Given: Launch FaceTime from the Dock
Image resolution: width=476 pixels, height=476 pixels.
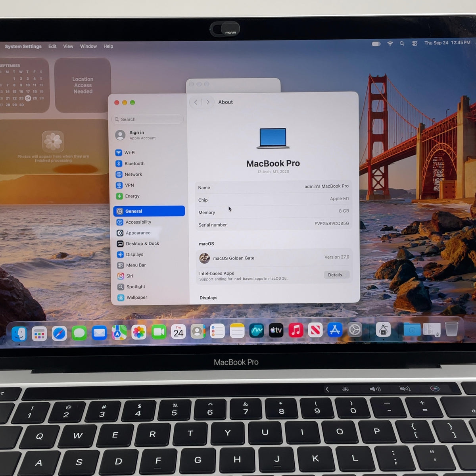Looking at the screenshot, I should pos(159,332).
